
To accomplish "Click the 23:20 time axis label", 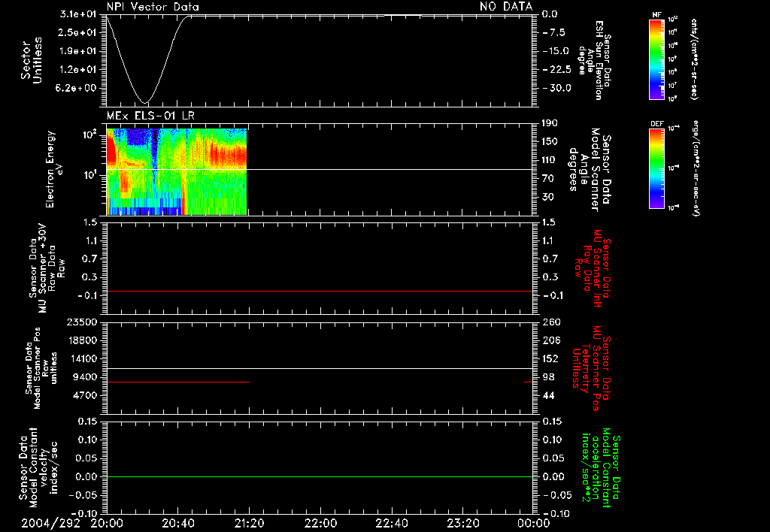I will point(462,523).
